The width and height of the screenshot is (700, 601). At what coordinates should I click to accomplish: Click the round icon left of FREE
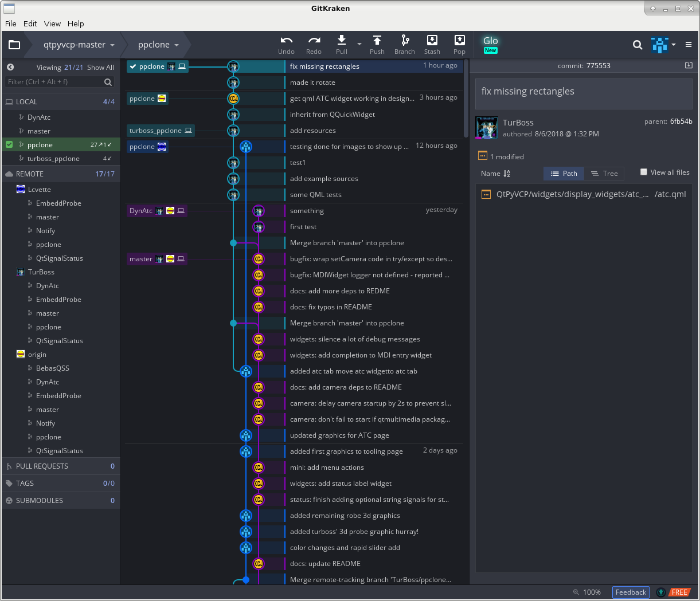(661, 592)
